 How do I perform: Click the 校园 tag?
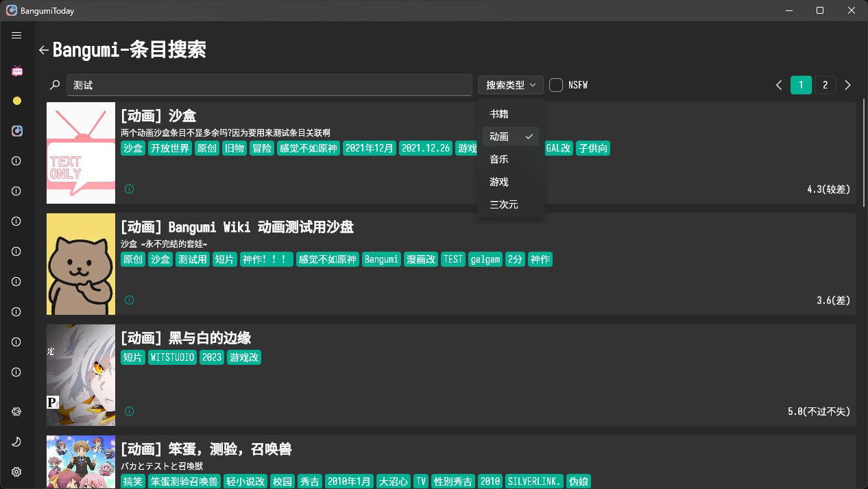[x=282, y=481]
